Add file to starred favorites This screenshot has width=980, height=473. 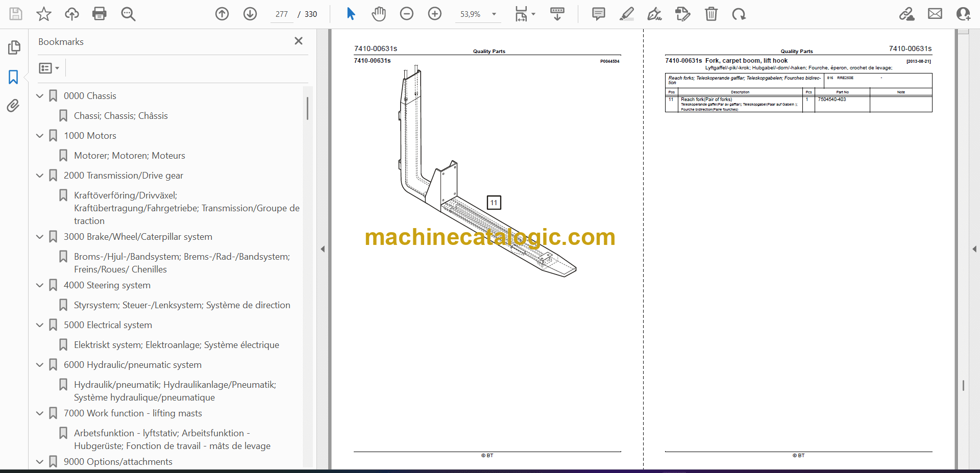click(x=44, y=14)
